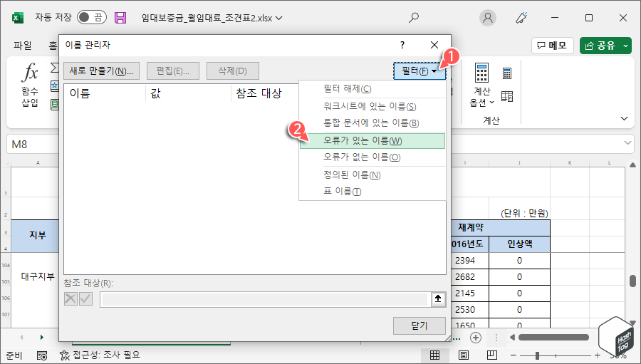
Task: Open the 파일 menu tab
Action: tap(23, 46)
